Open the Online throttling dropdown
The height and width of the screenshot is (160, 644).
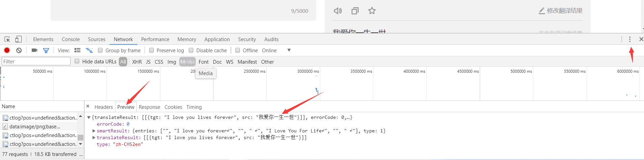(276, 50)
